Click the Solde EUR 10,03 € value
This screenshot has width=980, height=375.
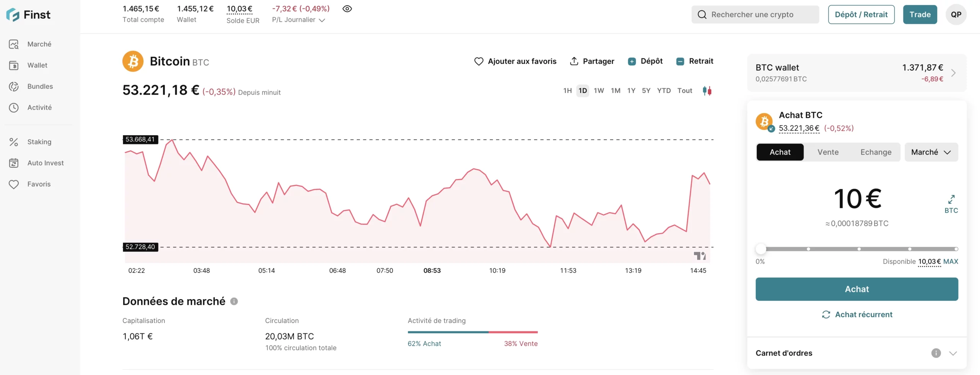click(240, 9)
